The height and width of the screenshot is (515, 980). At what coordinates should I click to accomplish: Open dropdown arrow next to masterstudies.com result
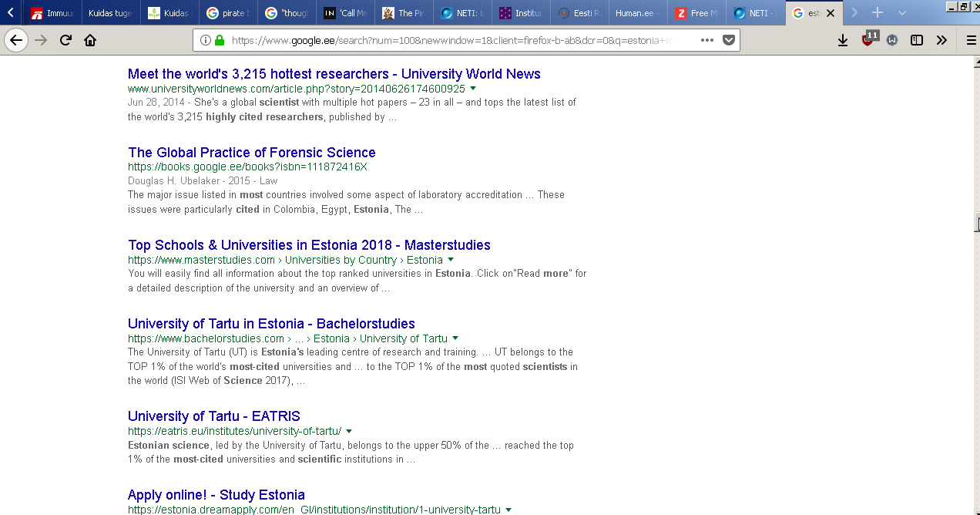point(451,260)
